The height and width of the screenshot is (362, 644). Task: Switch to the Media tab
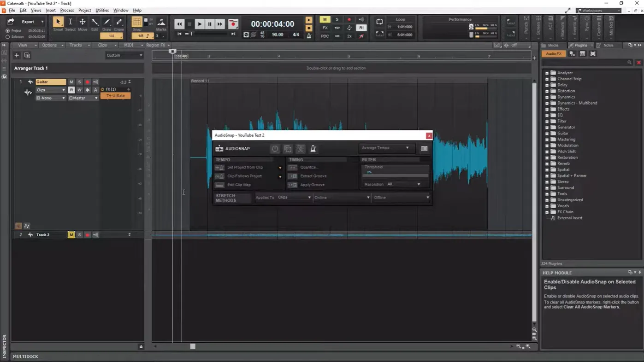pyautogui.click(x=553, y=45)
